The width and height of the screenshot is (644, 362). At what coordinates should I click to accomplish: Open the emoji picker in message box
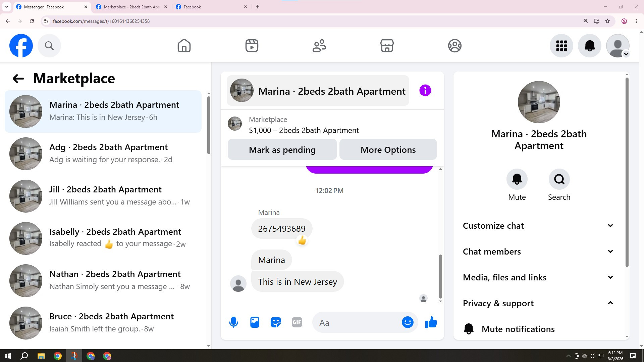[x=408, y=323]
